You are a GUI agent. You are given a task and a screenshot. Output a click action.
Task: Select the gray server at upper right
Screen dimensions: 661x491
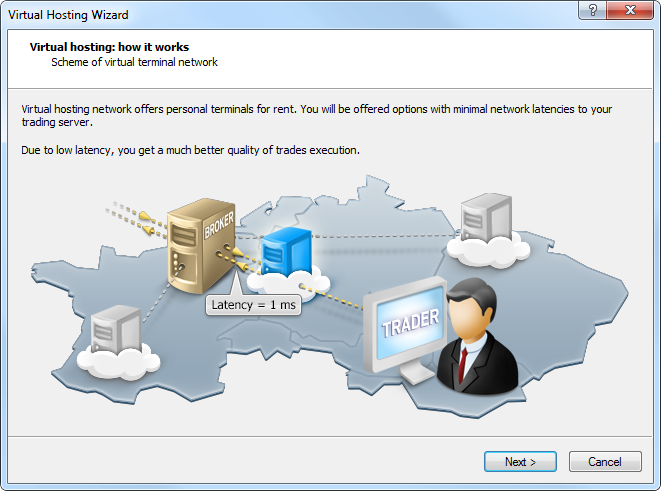(x=486, y=217)
